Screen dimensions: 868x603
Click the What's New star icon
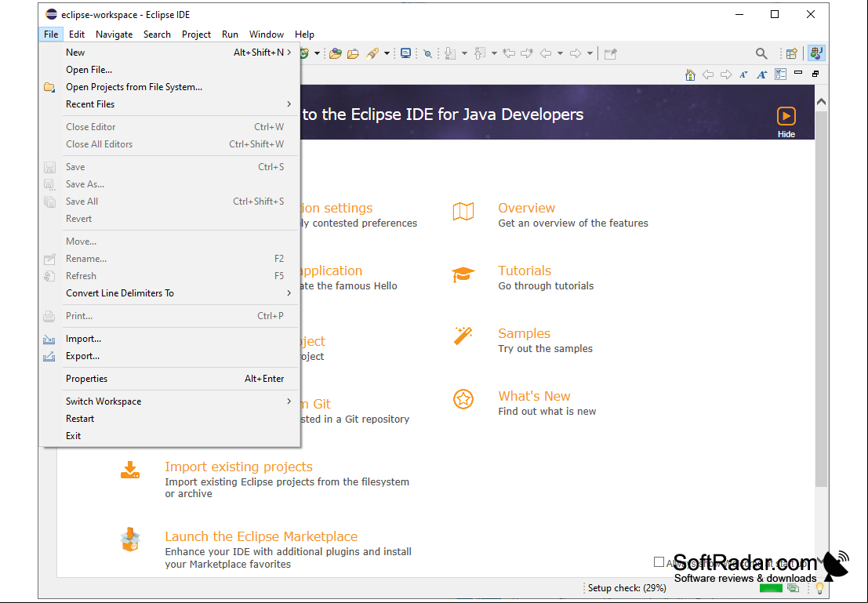463,398
